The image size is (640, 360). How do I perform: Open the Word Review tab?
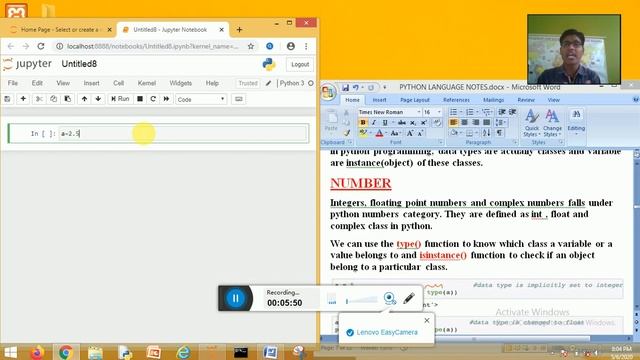tap(526, 100)
